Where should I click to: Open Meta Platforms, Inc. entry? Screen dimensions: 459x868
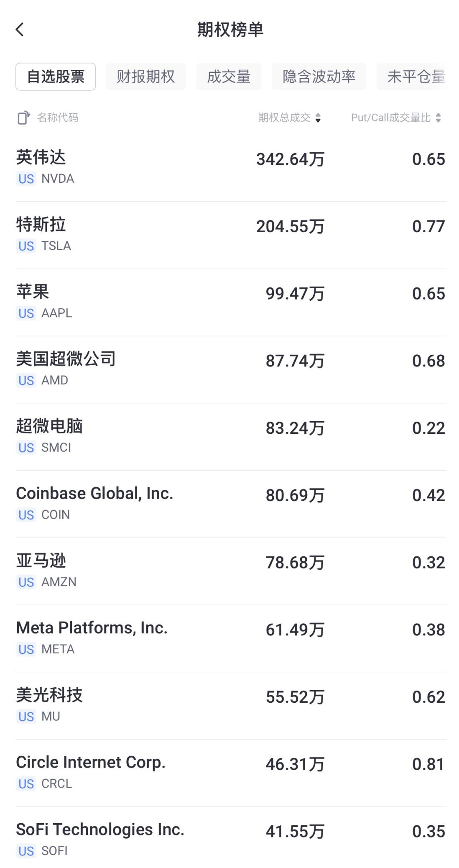(x=230, y=638)
